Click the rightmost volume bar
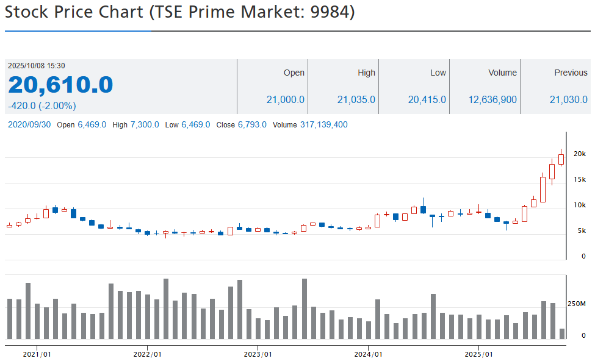This screenshot has height=364, width=595. [562, 334]
